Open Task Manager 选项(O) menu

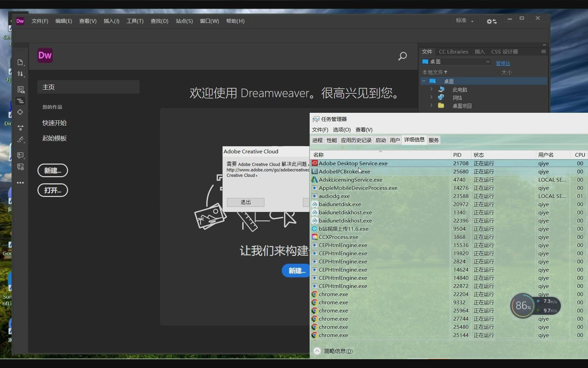pos(342,130)
